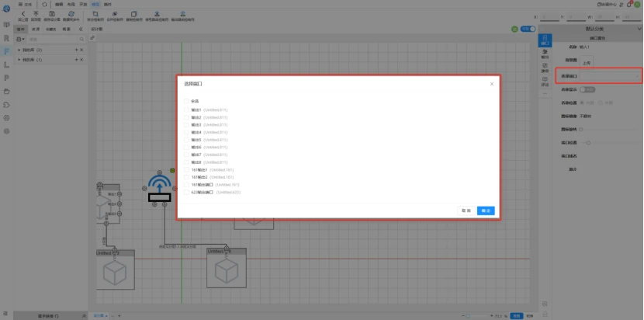
Task: Close the 选择端口 dialog with X
Action: [x=492, y=84]
